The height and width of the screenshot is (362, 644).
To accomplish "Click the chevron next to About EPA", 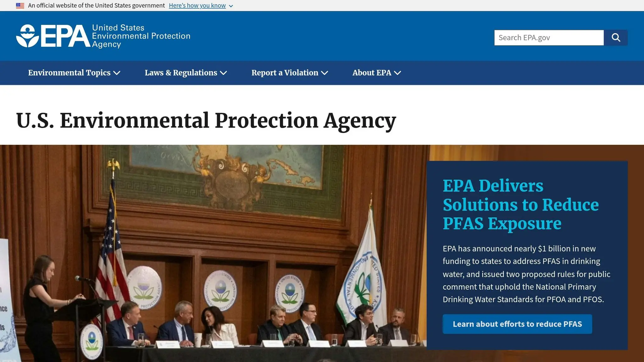I will pyautogui.click(x=397, y=73).
